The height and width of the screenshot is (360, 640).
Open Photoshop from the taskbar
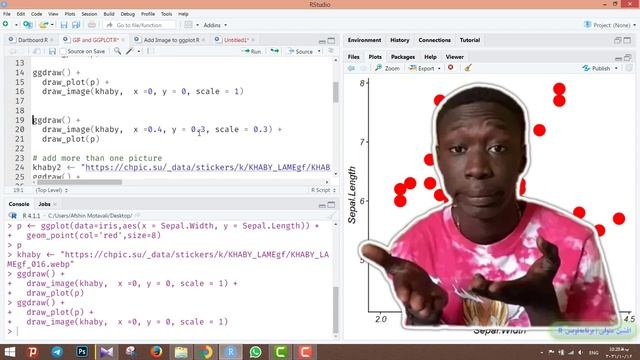(82, 352)
